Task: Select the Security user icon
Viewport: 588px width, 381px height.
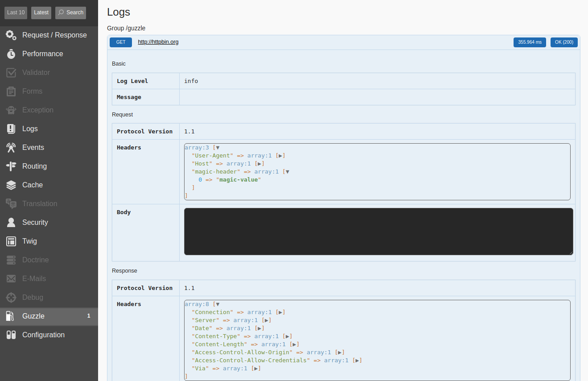Action: (x=11, y=222)
